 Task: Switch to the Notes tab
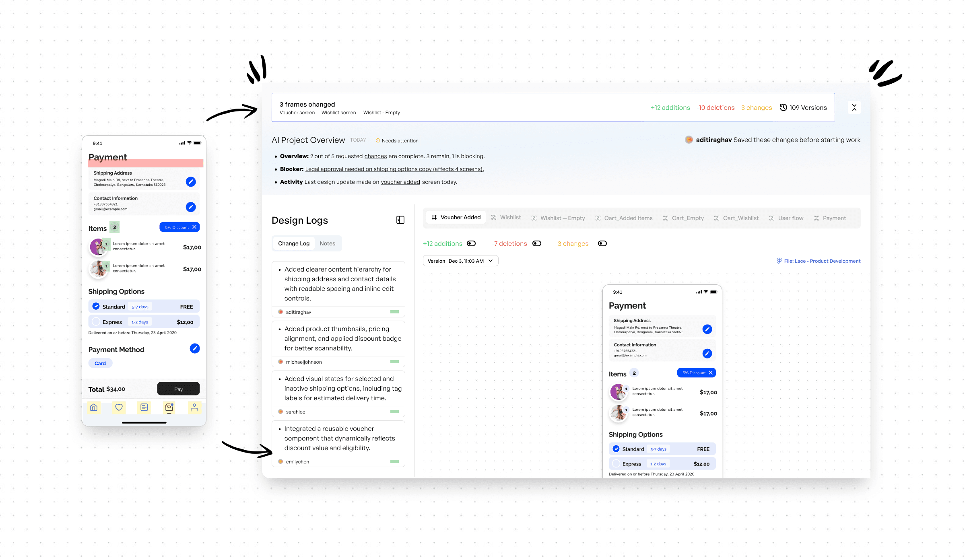pos(327,243)
